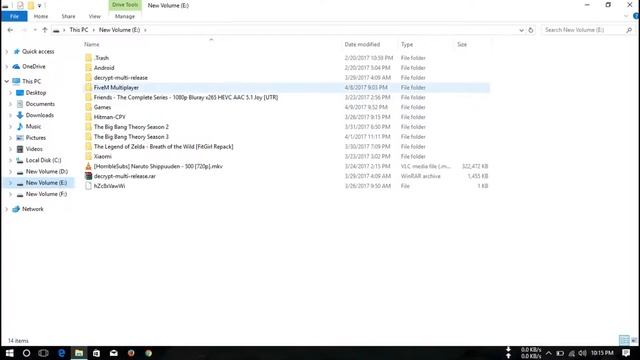Switch to the Share ribbon tab

68,16
